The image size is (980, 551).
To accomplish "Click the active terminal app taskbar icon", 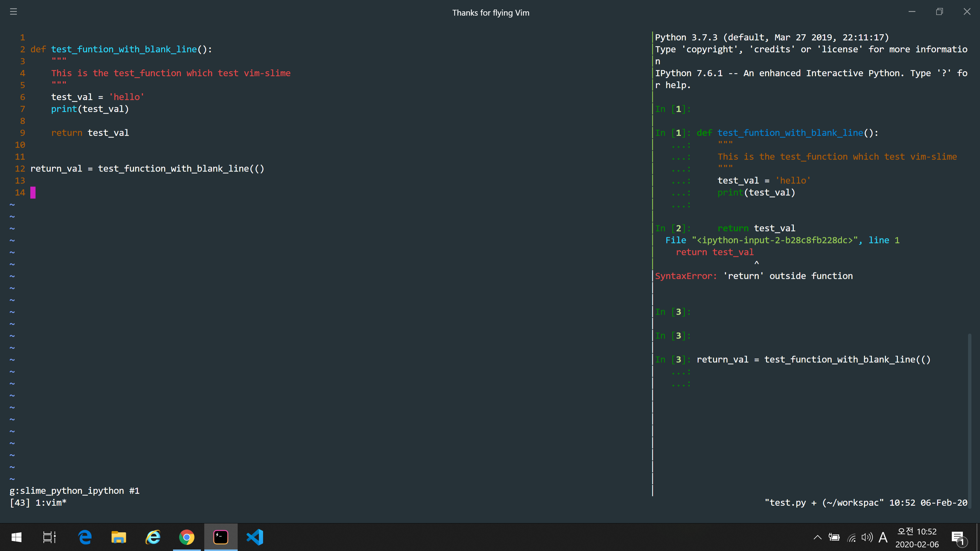I will (221, 537).
